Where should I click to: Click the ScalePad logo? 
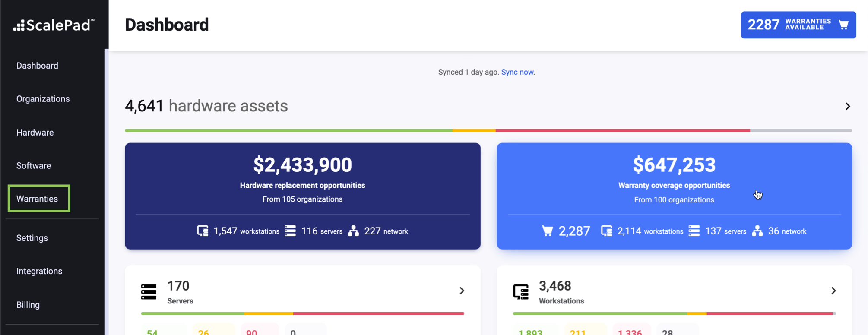click(x=54, y=25)
